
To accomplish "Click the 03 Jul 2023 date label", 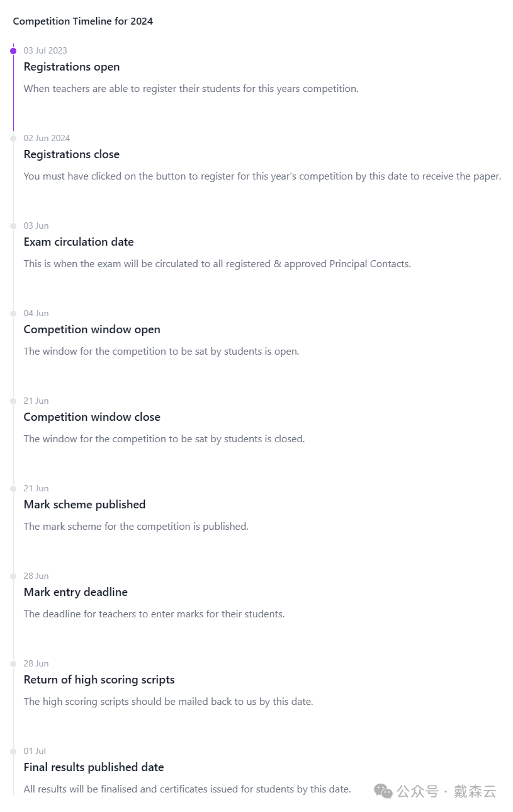I will (x=45, y=50).
